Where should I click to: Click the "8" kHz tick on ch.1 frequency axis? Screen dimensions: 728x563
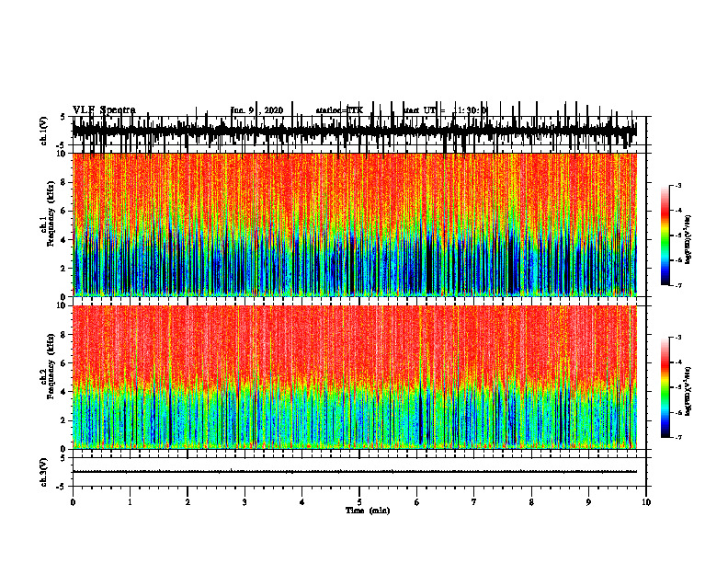click(64, 182)
